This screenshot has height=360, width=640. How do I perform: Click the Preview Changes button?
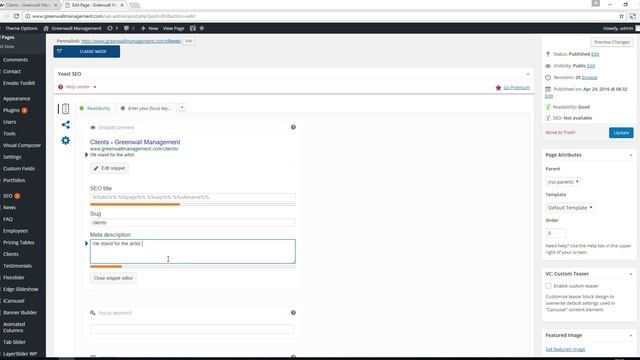[x=612, y=42]
